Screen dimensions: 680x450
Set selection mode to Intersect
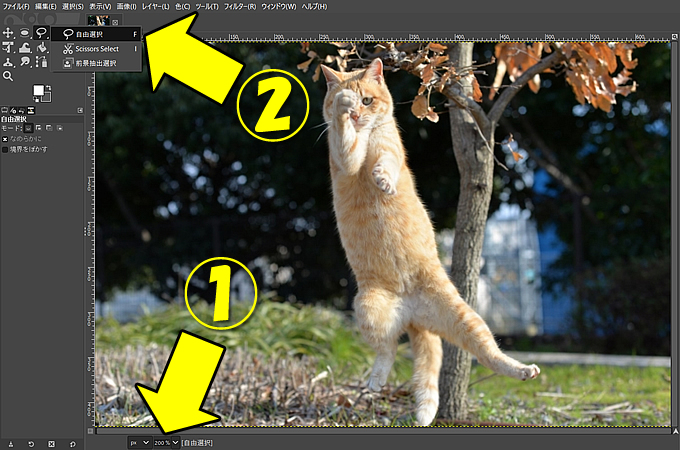coord(59,128)
